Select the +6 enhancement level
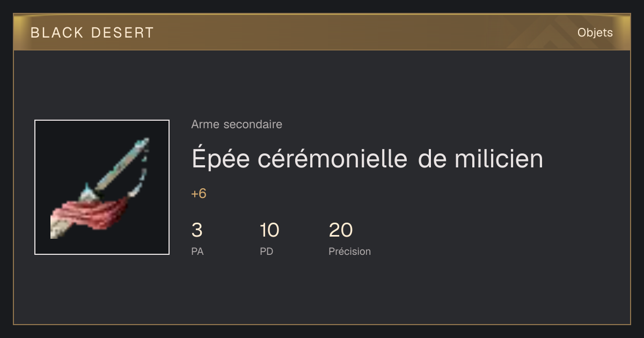This screenshot has height=338, width=644. pos(199,194)
